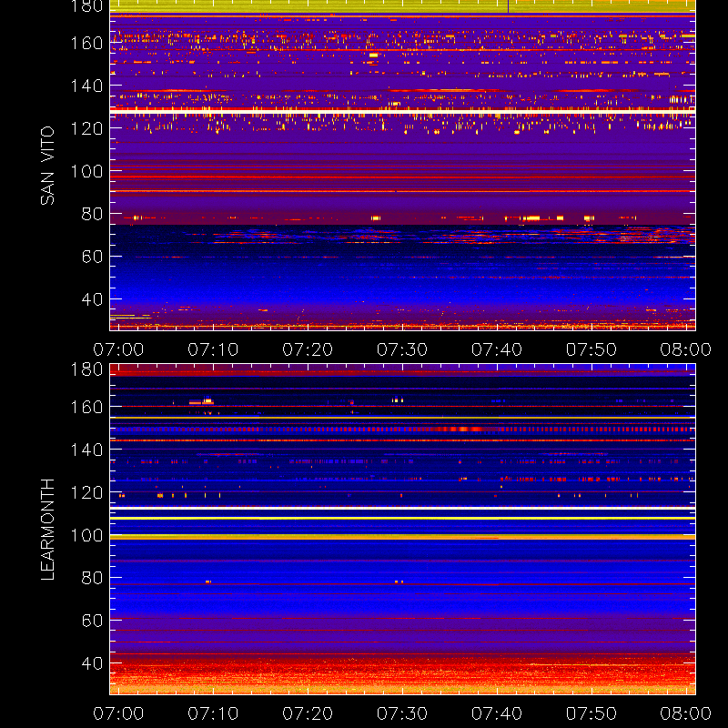This screenshot has width=728, height=728.
Task: Click 07:20 time label under Learmonth plot
Action: [308, 713]
